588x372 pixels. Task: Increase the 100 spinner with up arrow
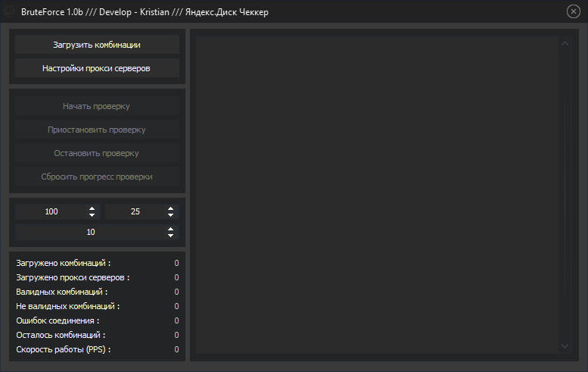pyautogui.click(x=92, y=208)
